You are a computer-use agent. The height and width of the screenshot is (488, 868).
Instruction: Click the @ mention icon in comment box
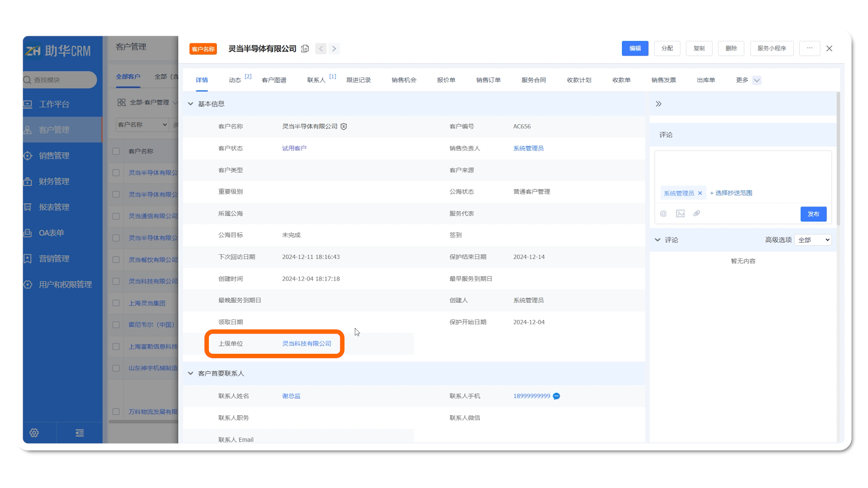pyautogui.click(x=663, y=214)
